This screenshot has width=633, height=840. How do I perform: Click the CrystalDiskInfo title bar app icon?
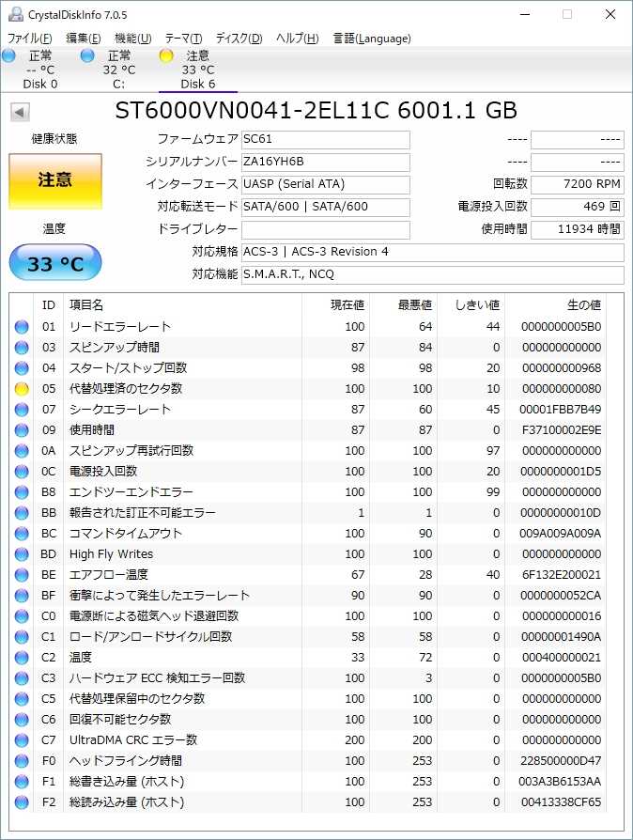16,14
